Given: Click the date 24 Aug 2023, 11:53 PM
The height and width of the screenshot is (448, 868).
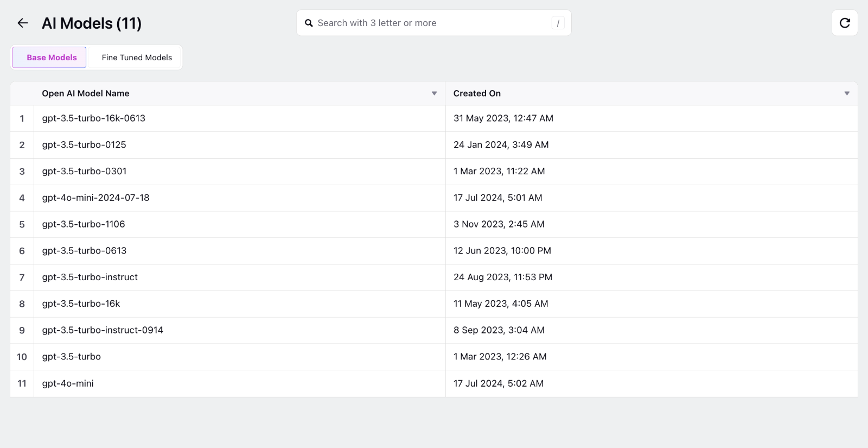Looking at the screenshot, I should tap(503, 277).
